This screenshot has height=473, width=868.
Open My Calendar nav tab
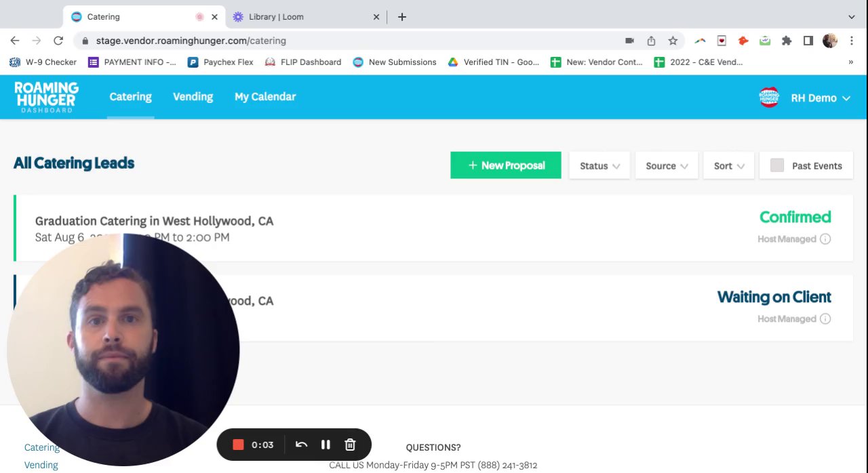[265, 97]
